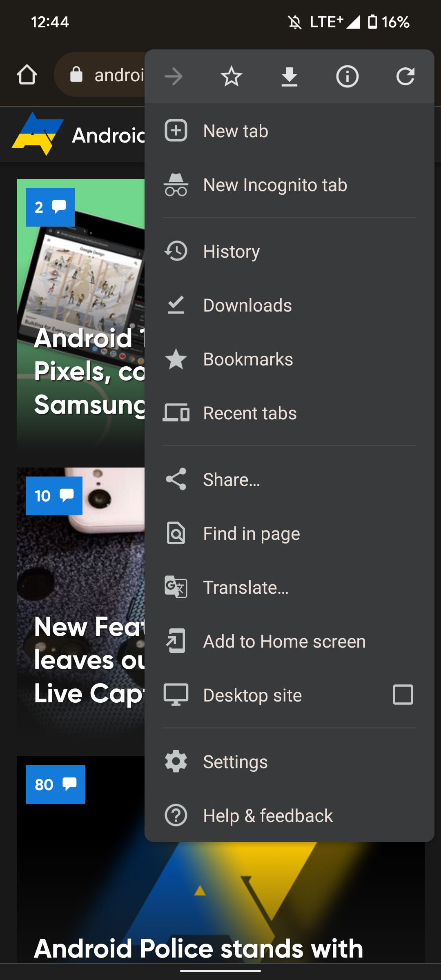Open Chrome Settings
Viewport: 441px width, 980px height.
[x=290, y=762]
